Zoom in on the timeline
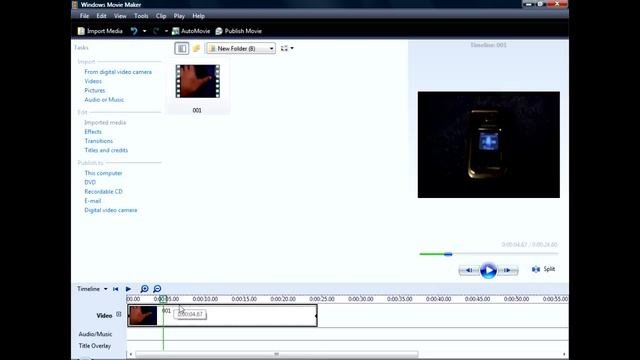Screen dimensions: 640x360 click(144, 289)
